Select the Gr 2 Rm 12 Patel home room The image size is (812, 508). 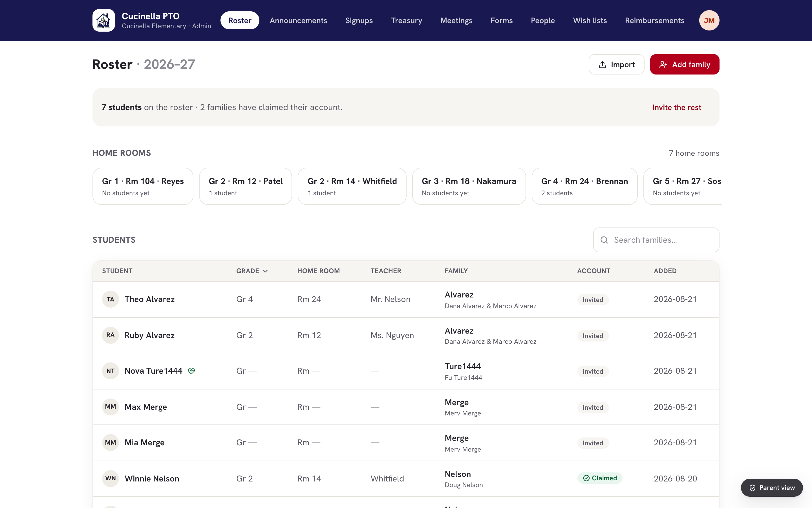246,187
